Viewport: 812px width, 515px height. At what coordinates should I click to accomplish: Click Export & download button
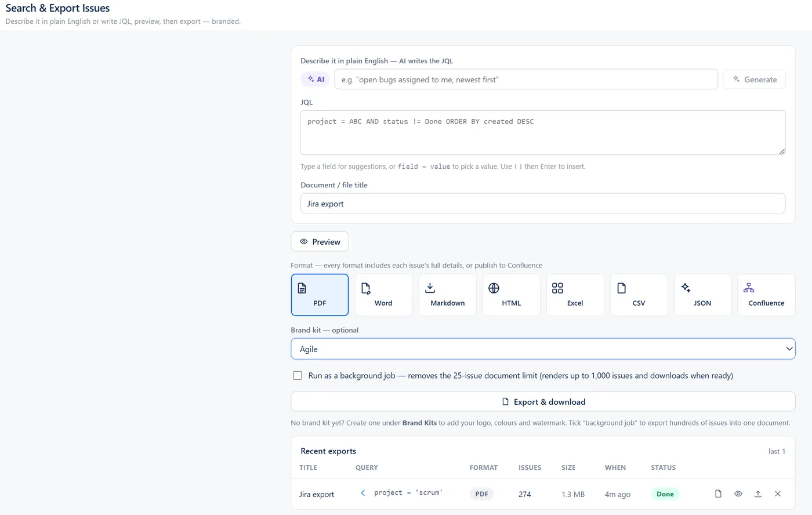point(543,402)
